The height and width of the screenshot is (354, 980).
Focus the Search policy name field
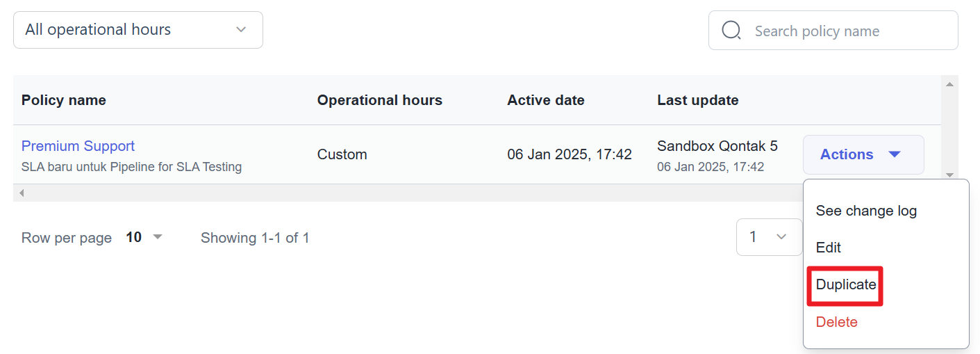coord(847,31)
